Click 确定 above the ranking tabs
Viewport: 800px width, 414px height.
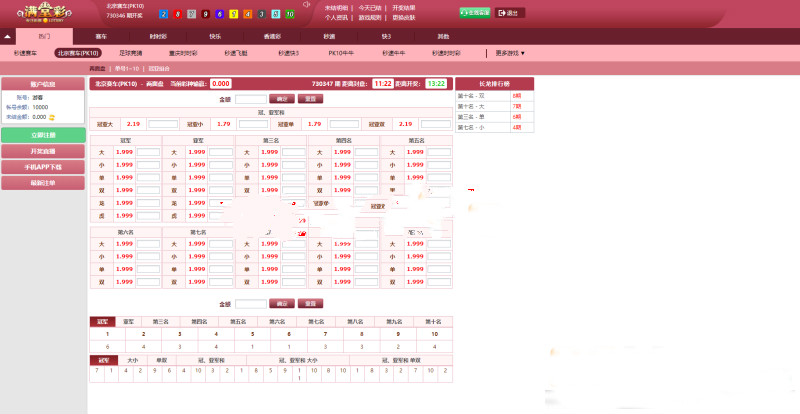[282, 304]
